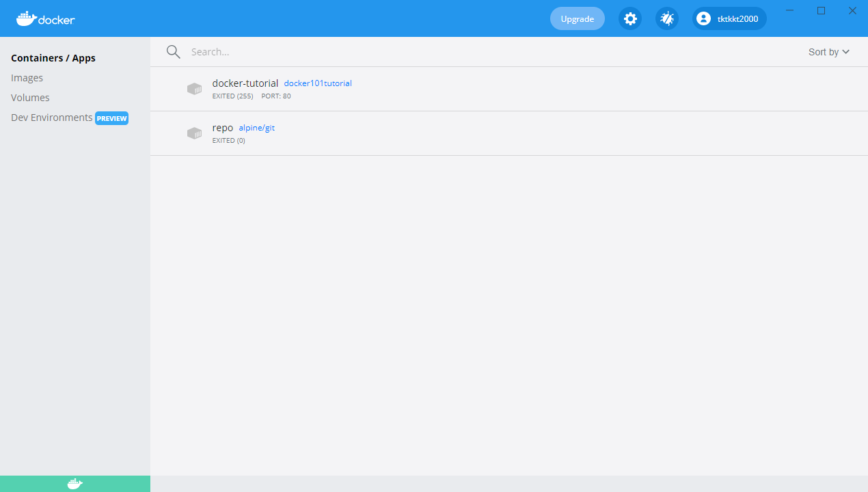Click the EXITED (255) status text
This screenshot has width=868, height=492.
[233, 96]
